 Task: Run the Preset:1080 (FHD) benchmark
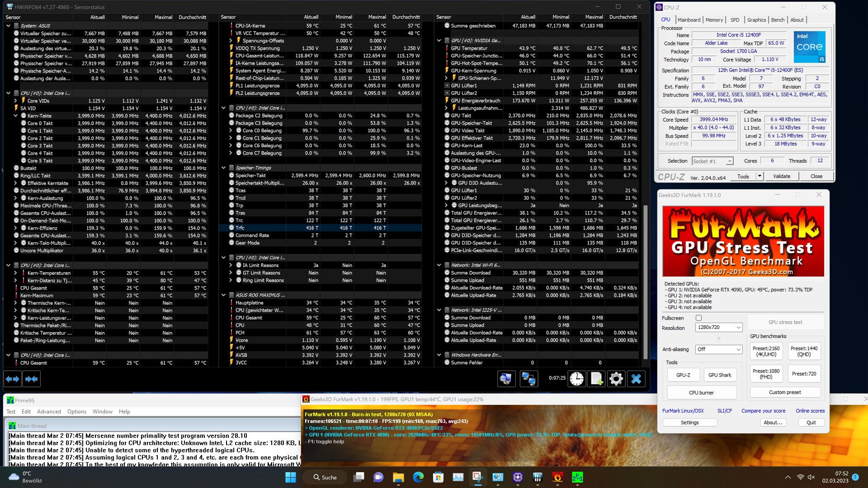[x=766, y=374]
